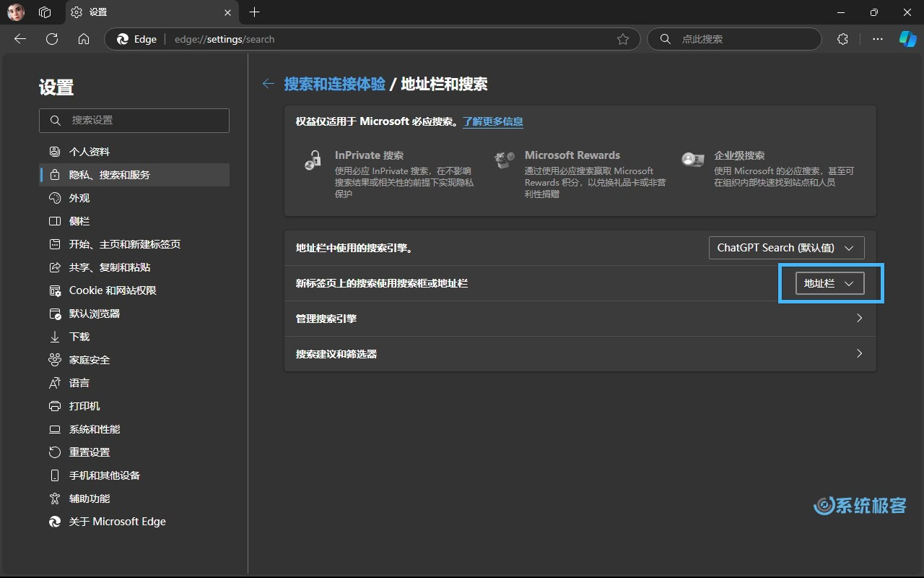Screen dimensions: 924x578
Task: Click the InPrivate 搜索 lock icon
Action: pyautogui.click(x=313, y=160)
